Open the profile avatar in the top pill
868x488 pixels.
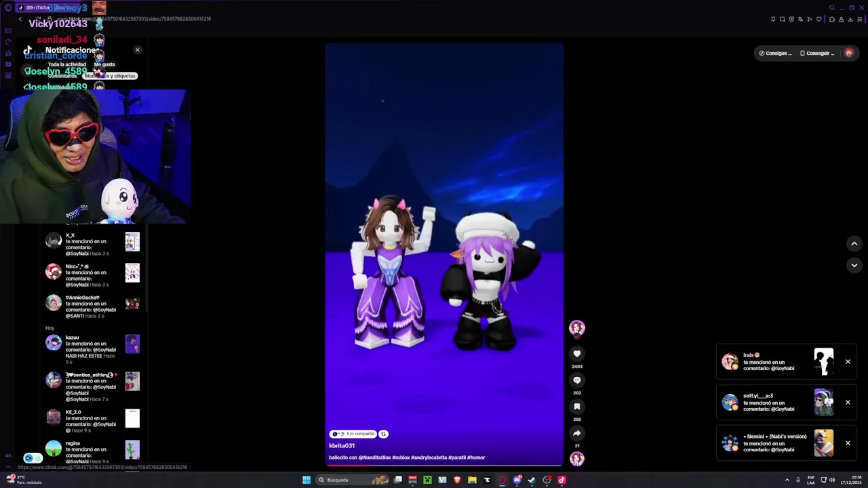click(849, 53)
